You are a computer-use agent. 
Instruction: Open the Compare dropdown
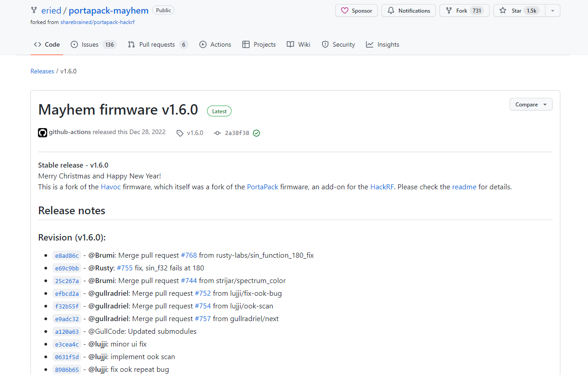531,104
